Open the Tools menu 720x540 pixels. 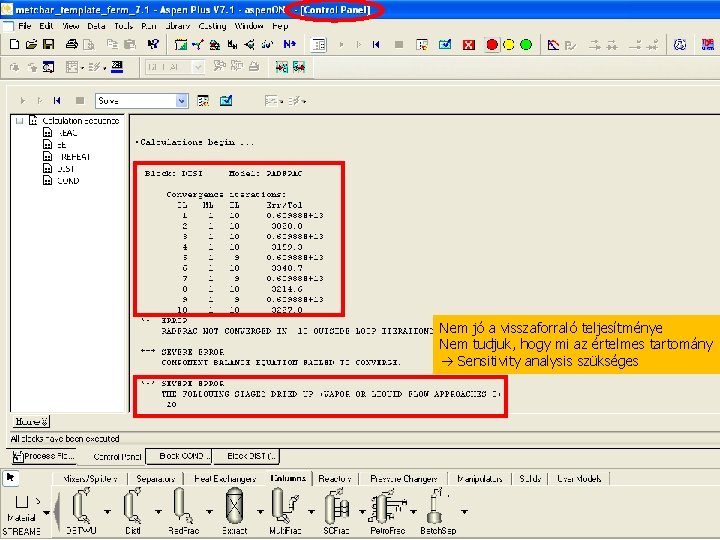click(124, 26)
